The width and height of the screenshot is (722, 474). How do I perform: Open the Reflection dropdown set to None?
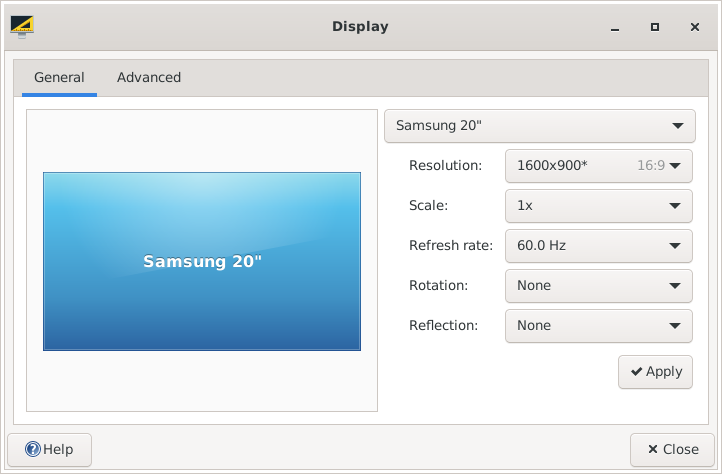click(599, 326)
